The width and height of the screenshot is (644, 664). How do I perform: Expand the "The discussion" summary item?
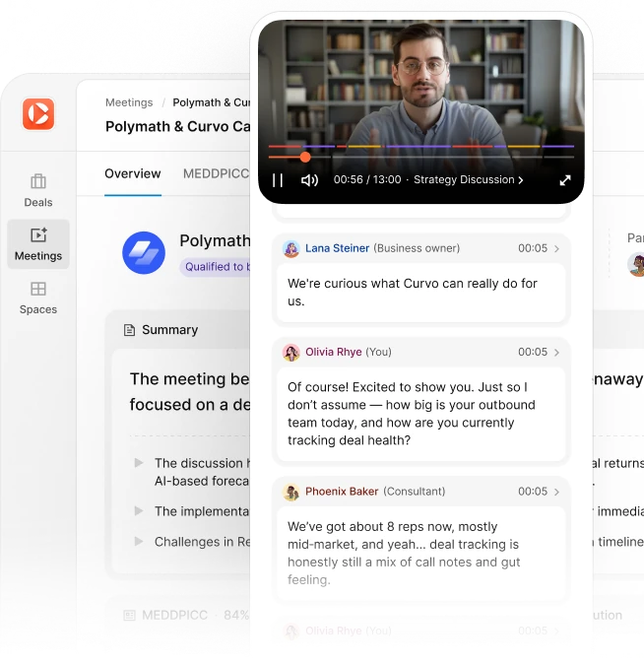point(139,462)
